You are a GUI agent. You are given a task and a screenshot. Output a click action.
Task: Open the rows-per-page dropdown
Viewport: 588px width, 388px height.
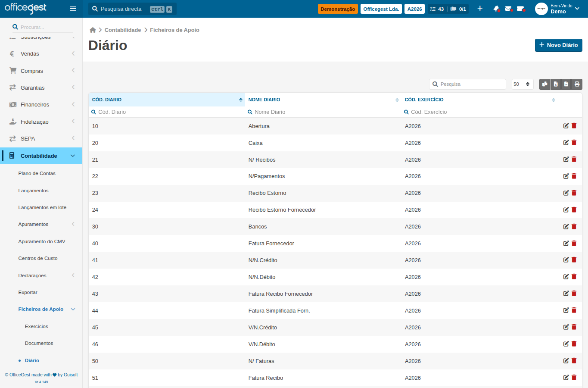[x=523, y=84]
